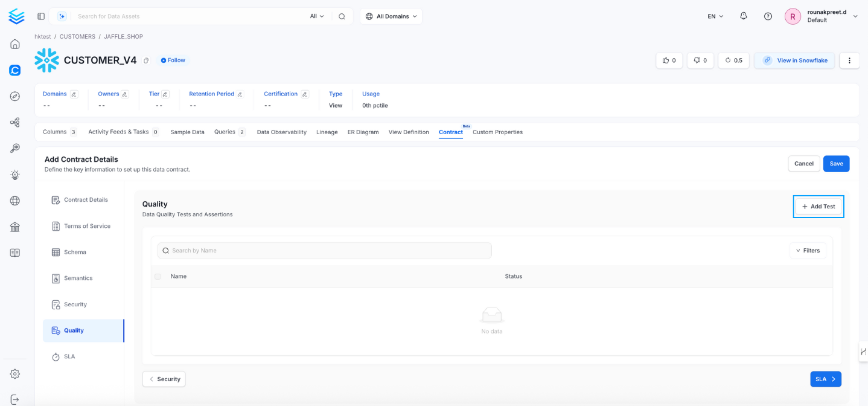
Task: Select the Govern bank icon in the sidebar
Action: tap(15, 227)
